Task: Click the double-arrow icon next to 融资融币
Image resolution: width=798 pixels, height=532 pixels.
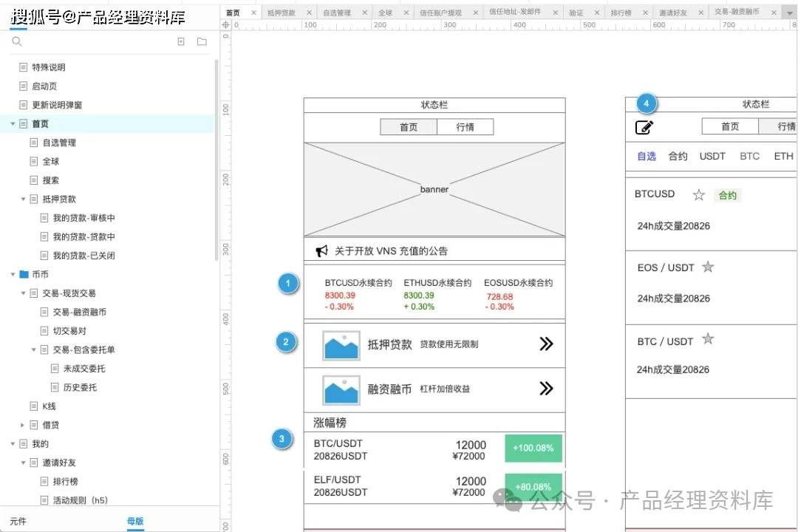Action: pos(546,389)
